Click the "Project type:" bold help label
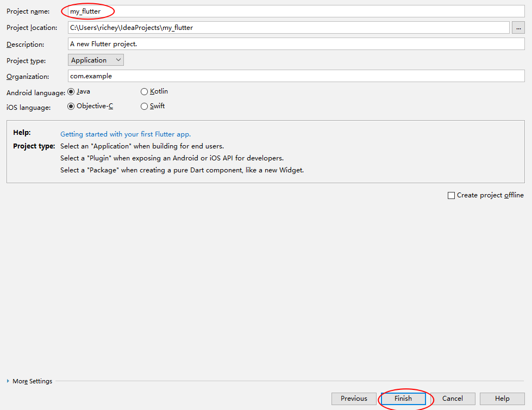Image resolution: width=532 pixels, height=410 pixels. [34, 146]
